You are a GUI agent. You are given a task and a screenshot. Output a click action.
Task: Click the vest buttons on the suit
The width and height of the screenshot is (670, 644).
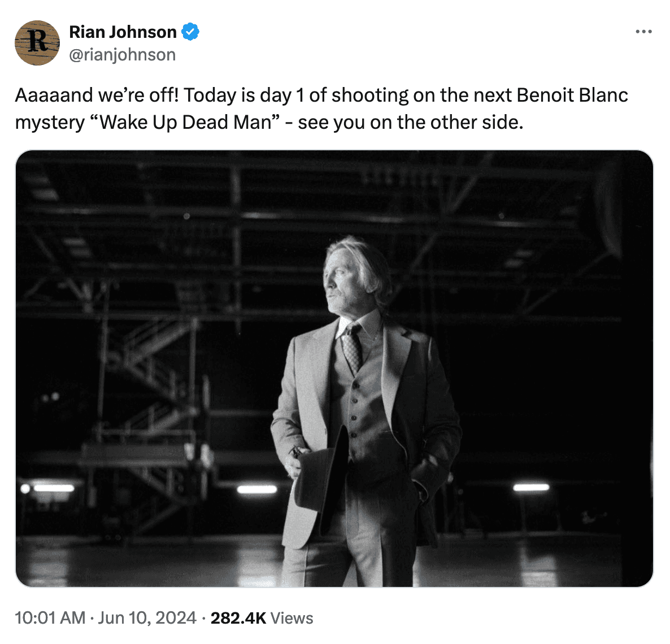tap(354, 410)
